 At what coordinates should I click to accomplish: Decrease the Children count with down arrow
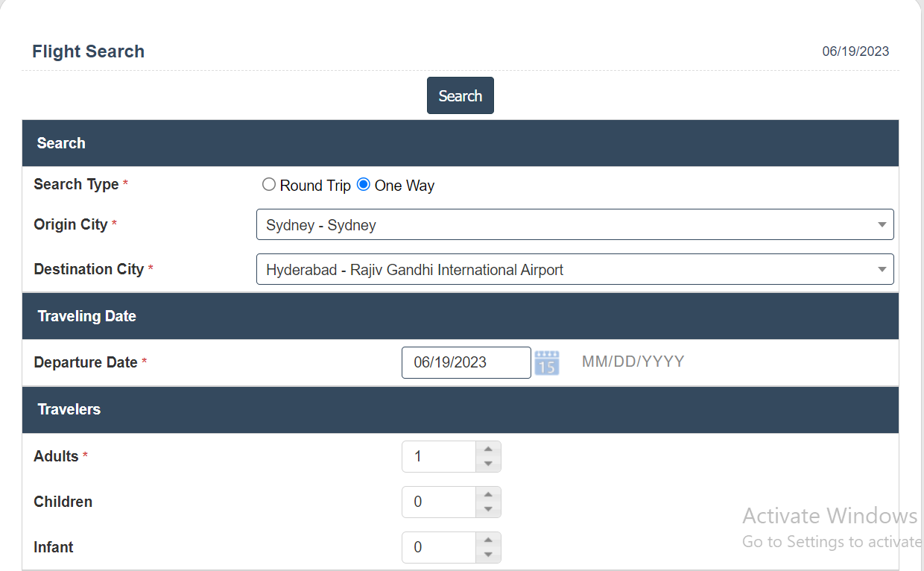488,509
